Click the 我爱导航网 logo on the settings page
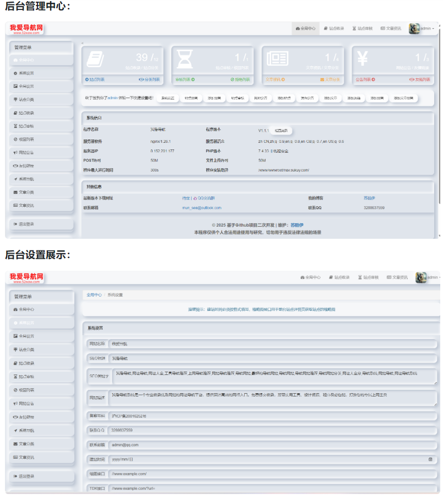This screenshot has width=443, height=504. point(26,276)
